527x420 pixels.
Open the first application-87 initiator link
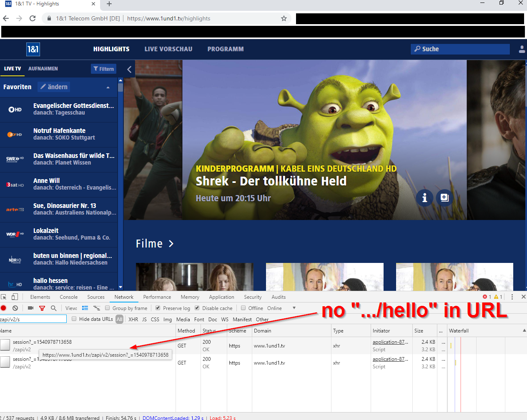pyautogui.click(x=390, y=342)
